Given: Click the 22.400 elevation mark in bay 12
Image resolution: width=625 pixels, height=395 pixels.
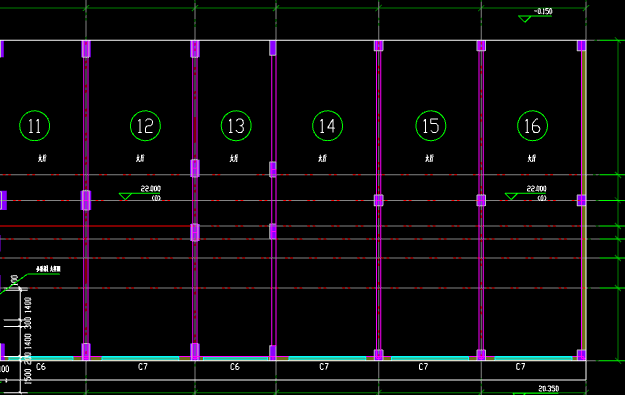Looking at the screenshot, I should 151,189.
